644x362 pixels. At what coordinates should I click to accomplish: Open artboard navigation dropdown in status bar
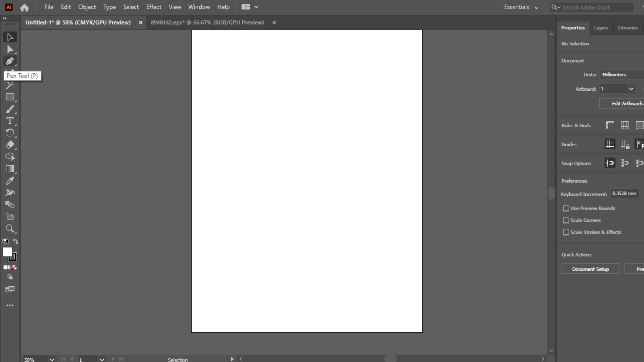[x=102, y=360]
